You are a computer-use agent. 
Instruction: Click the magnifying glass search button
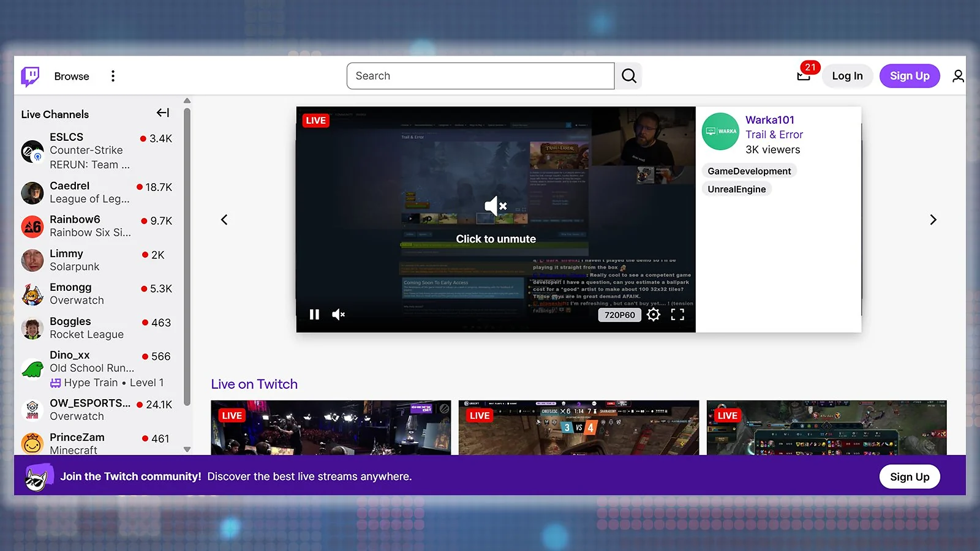[x=629, y=76]
